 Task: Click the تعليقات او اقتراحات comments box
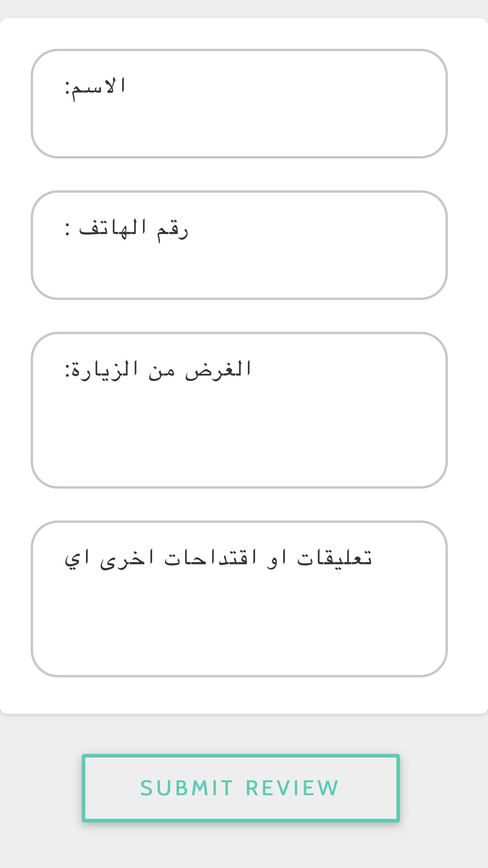tap(239, 599)
